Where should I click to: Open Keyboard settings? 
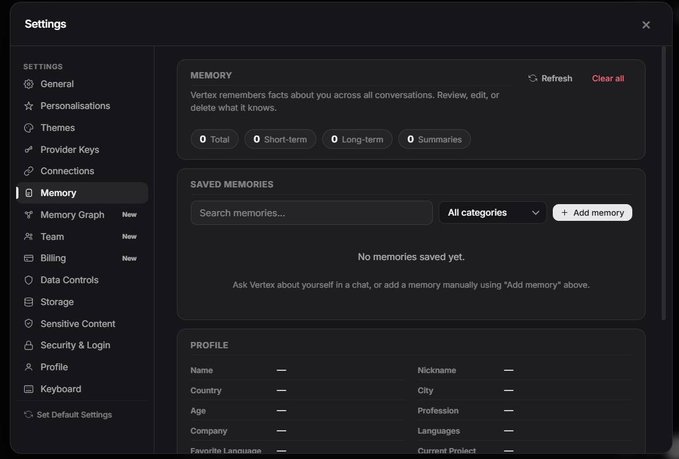(82, 389)
